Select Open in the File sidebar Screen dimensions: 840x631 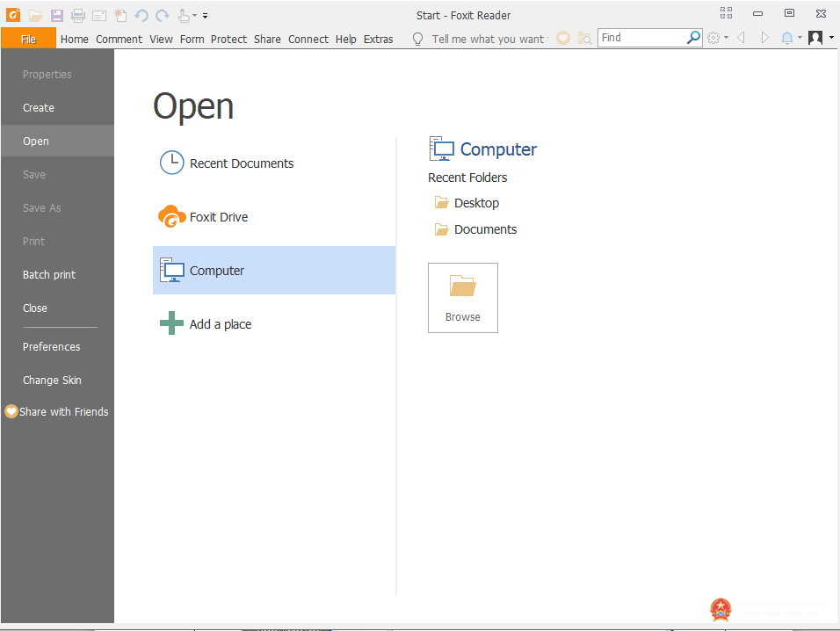(57, 141)
